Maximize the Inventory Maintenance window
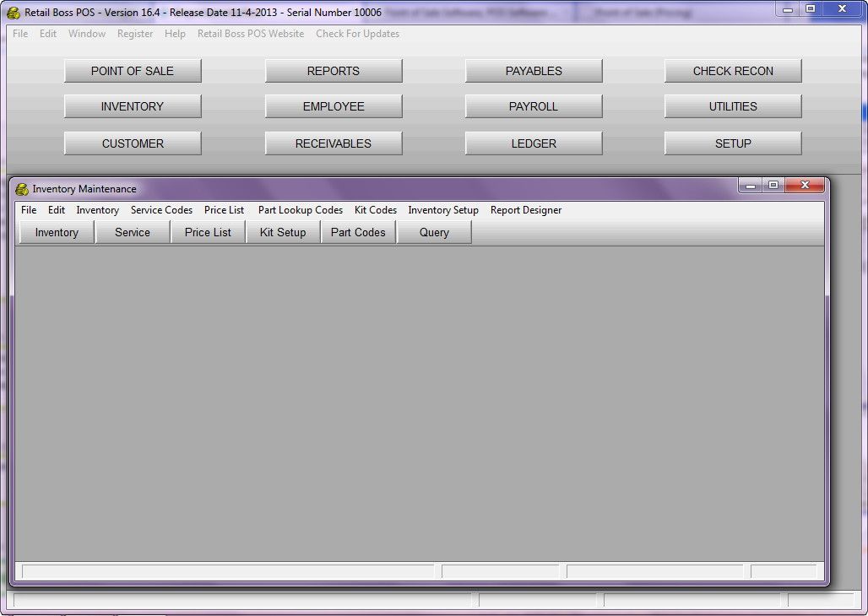 774,186
